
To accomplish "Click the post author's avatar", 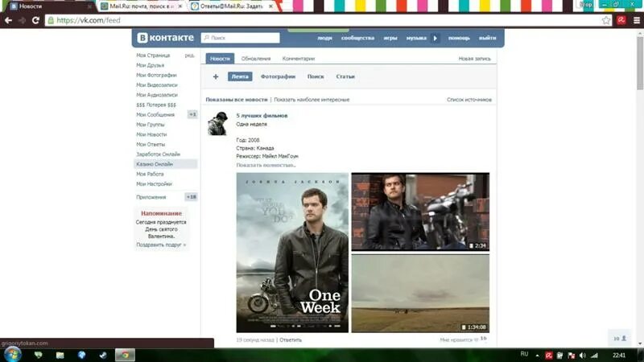I will pos(217,124).
